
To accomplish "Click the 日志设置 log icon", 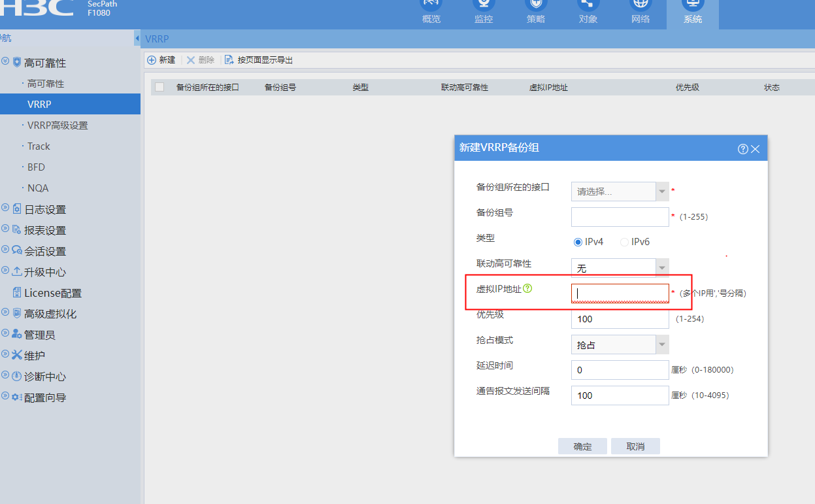I will pos(17,209).
